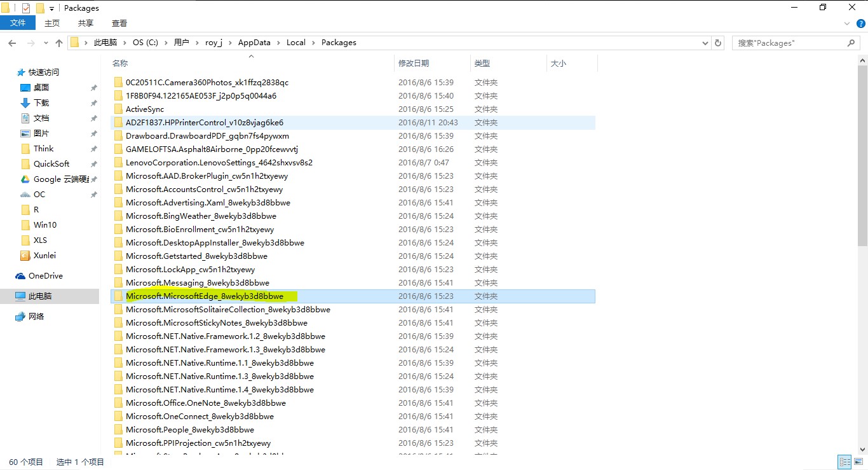868x470 pixels.
Task: Click the Back navigation arrow
Action: (x=12, y=43)
